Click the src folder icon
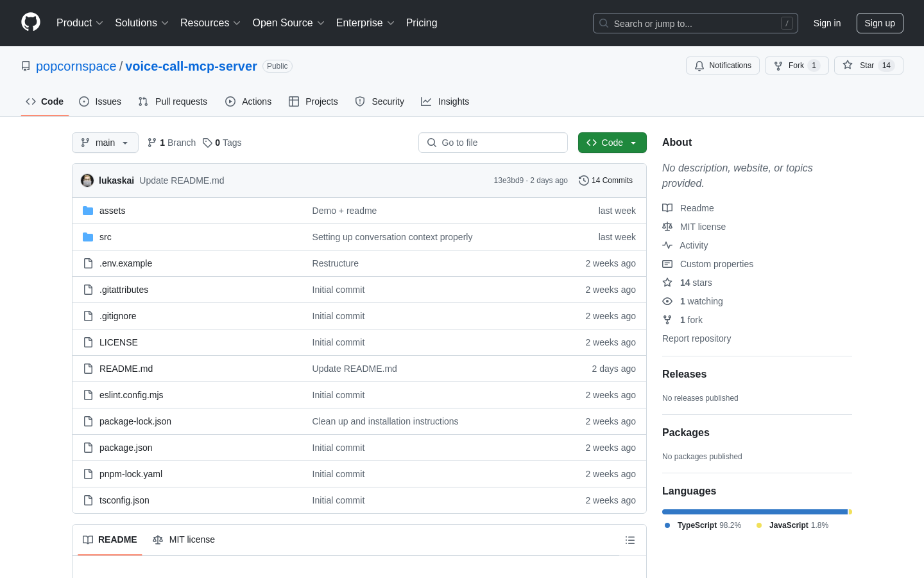 pos(88,237)
